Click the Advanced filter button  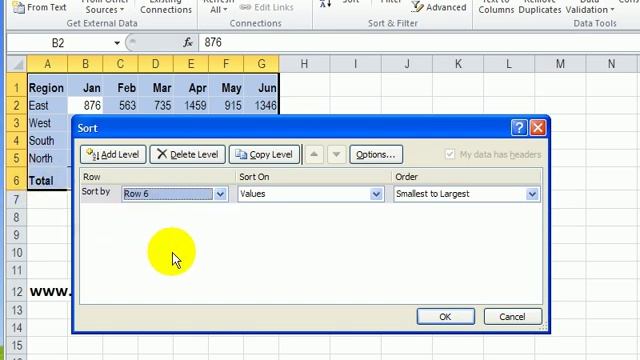[x=439, y=7]
